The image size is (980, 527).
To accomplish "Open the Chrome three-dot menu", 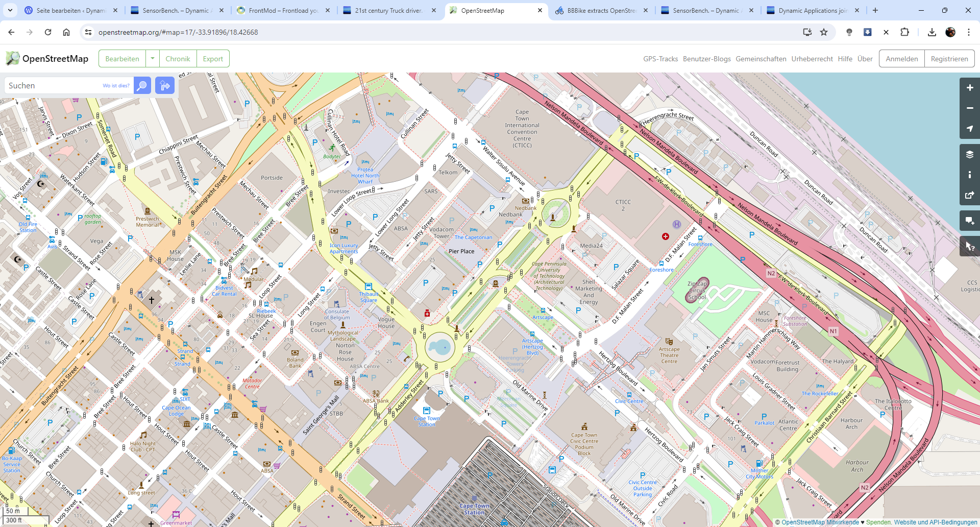I will (969, 32).
